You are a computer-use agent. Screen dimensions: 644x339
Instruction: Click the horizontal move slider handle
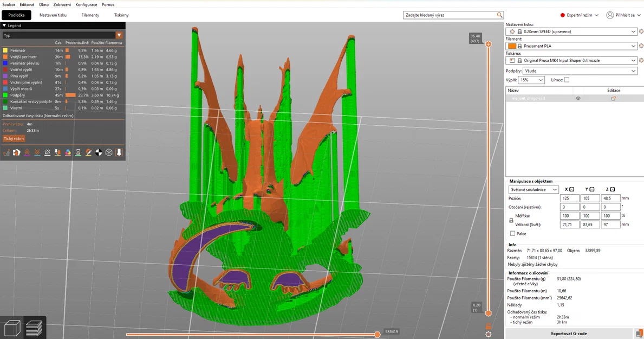pyautogui.click(x=377, y=335)
